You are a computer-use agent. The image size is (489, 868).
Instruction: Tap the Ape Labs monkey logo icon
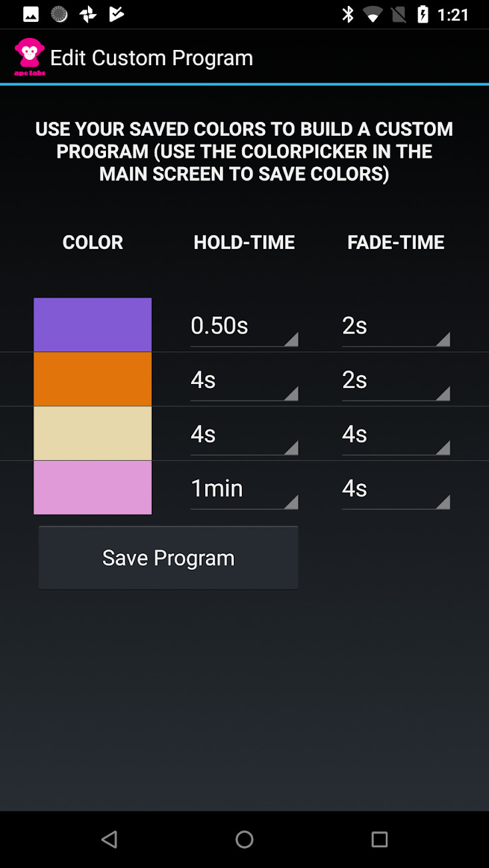pos(29,57)
